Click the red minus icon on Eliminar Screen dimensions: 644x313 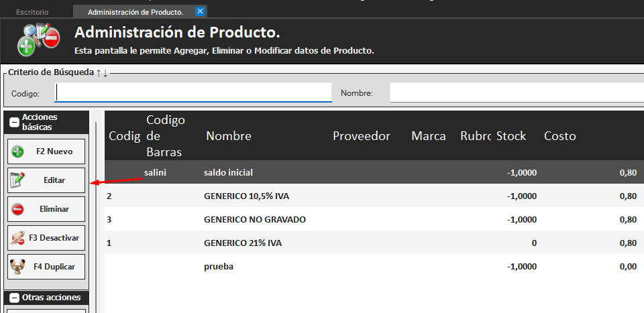click(18, 209)
